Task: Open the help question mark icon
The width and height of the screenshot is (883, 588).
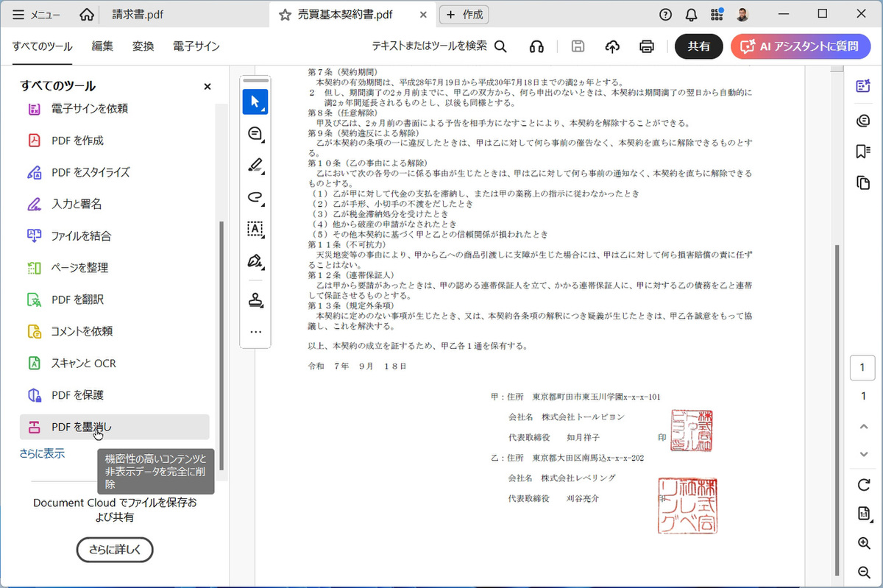Action: (x=666, y=15)
